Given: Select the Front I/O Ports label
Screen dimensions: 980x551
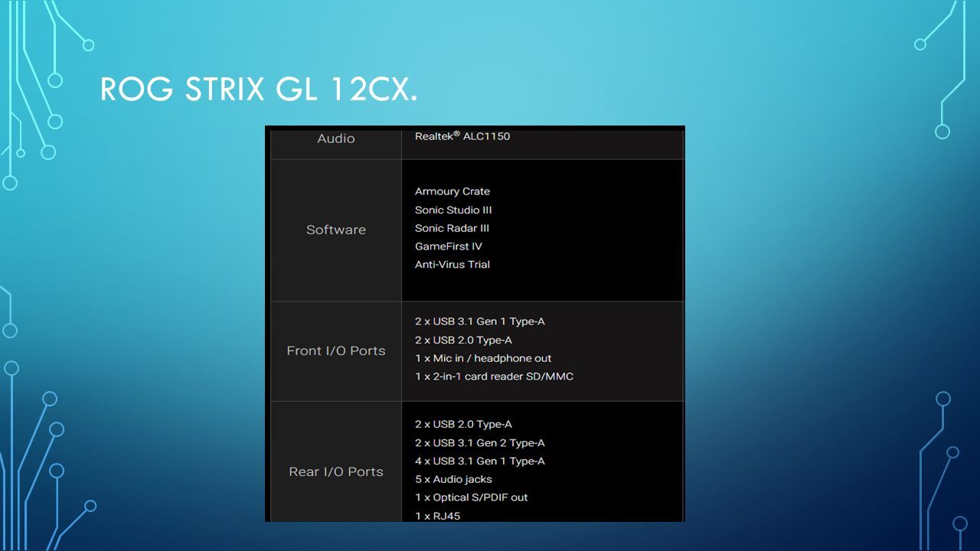Looking at the screenshot, I should click(336, 350).
